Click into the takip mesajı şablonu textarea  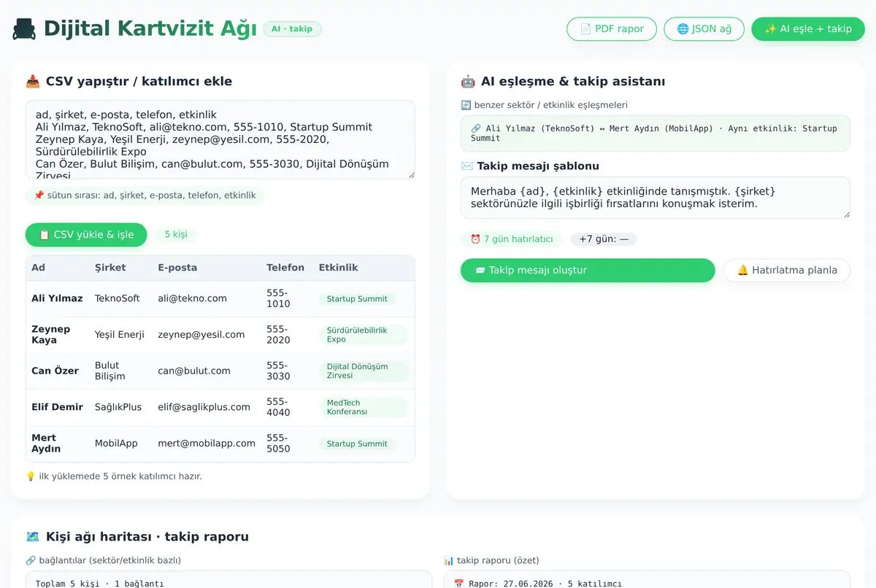click(x=656, y=198)
